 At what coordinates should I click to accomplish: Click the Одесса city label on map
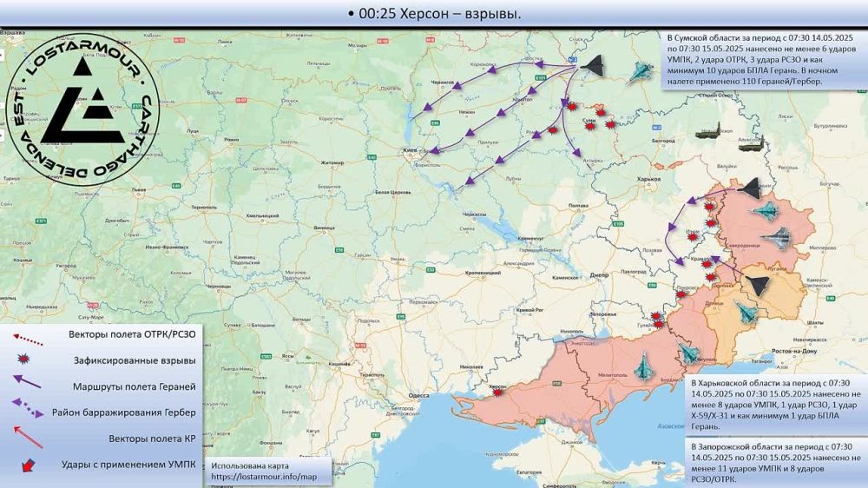coord(419,394)
